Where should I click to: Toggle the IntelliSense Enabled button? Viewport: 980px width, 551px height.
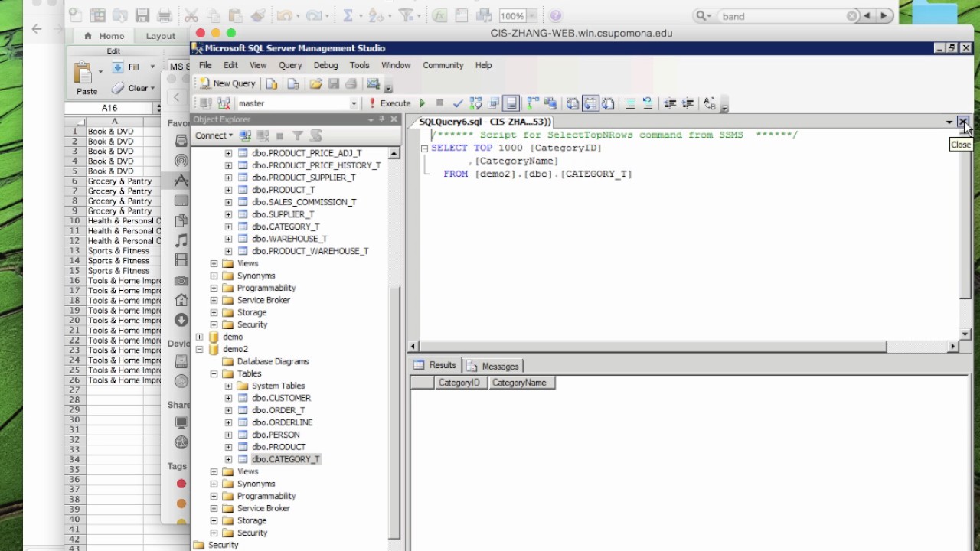click(x=511, y=103)
